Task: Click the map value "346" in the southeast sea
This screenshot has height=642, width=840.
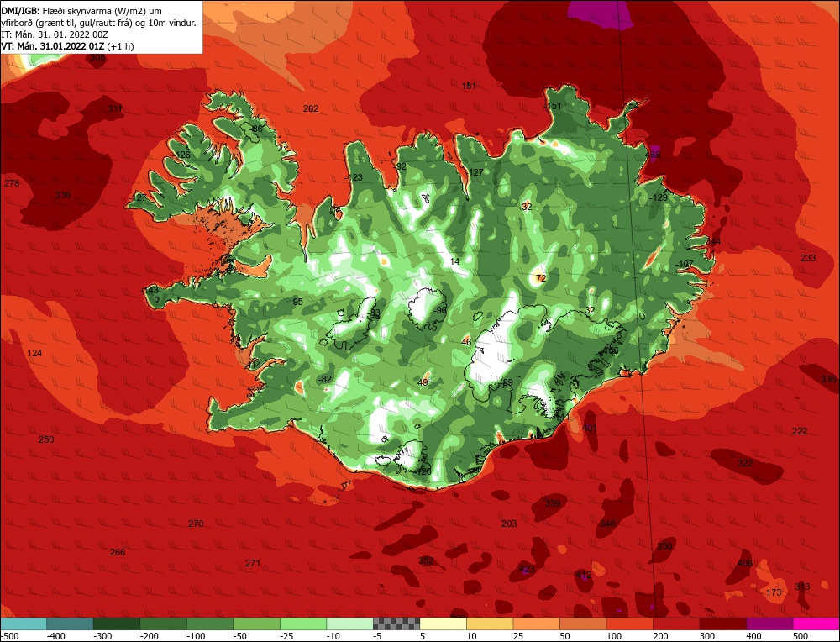Action: [x=607, y=524]
